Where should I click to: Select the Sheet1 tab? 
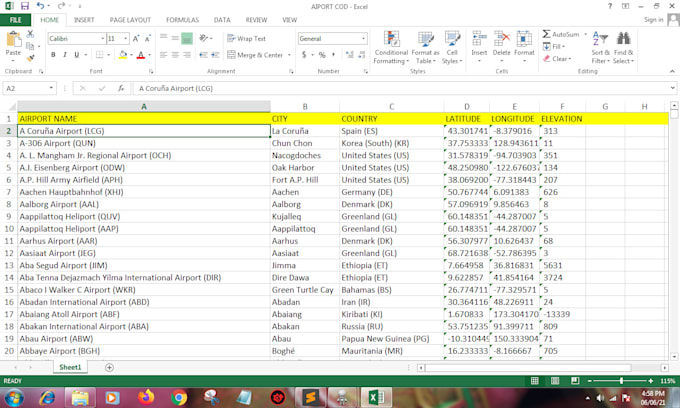[x=70, y=367]
